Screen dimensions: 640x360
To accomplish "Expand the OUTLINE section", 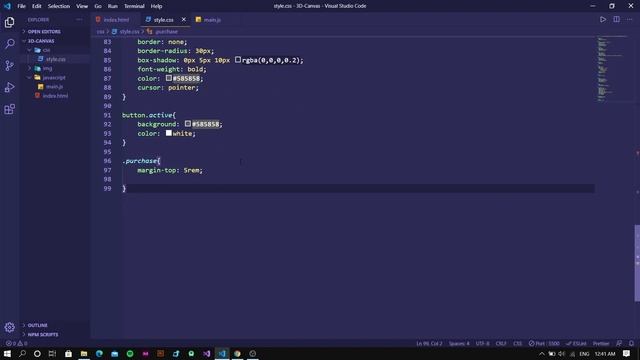I will coord(38,325).
